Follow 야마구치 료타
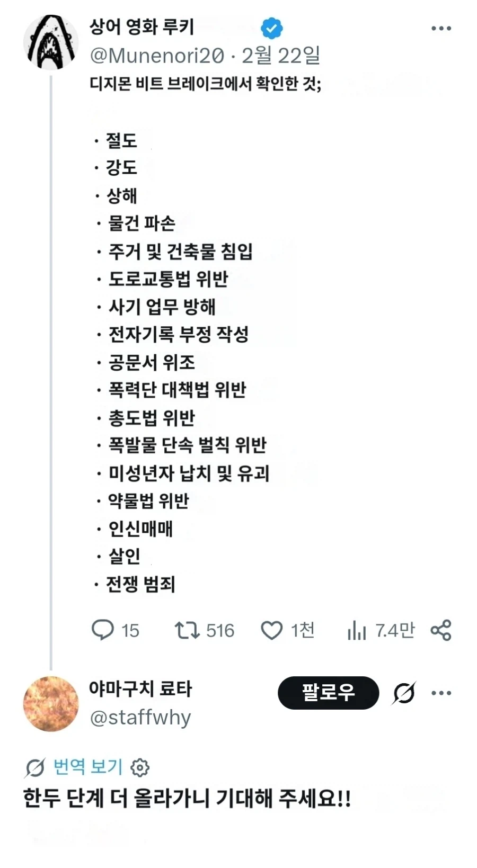 328,692
